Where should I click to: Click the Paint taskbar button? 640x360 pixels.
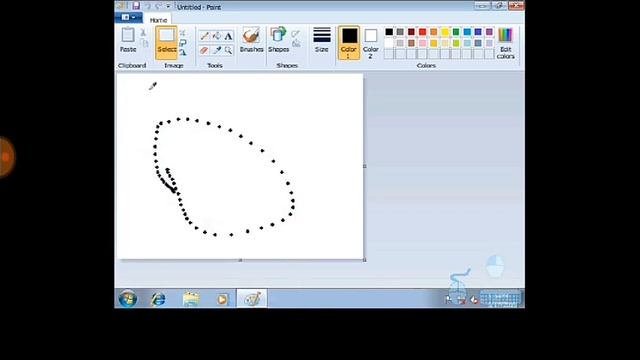point(252,299)
